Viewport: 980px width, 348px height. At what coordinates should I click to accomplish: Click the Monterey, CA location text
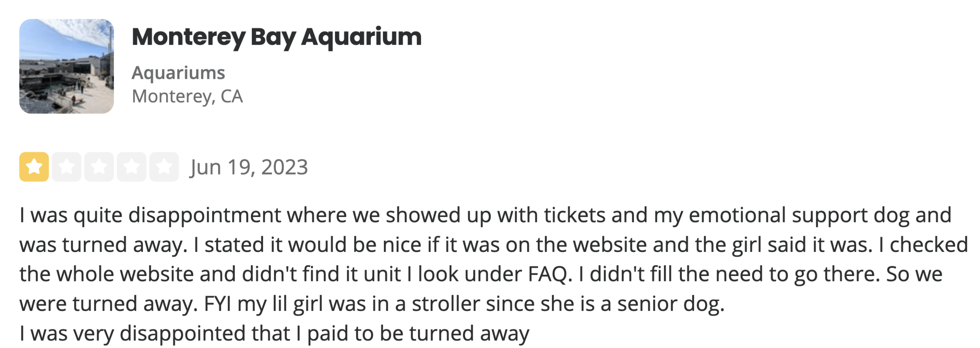click(188, 98)
